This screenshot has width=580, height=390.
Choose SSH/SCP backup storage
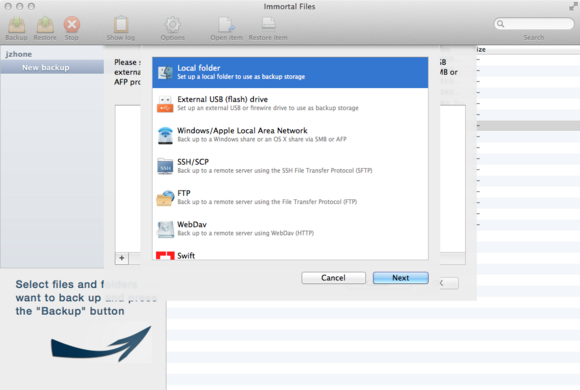point(290,166)
